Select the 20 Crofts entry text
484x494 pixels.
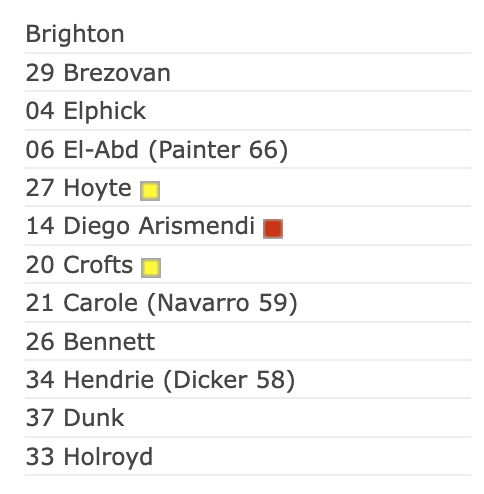pos(79,265)
